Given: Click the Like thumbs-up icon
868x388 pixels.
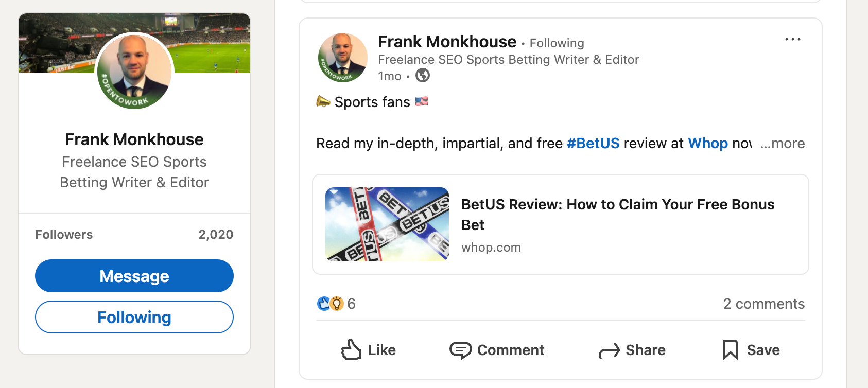Looking at the screenshot, I should 352,350.
